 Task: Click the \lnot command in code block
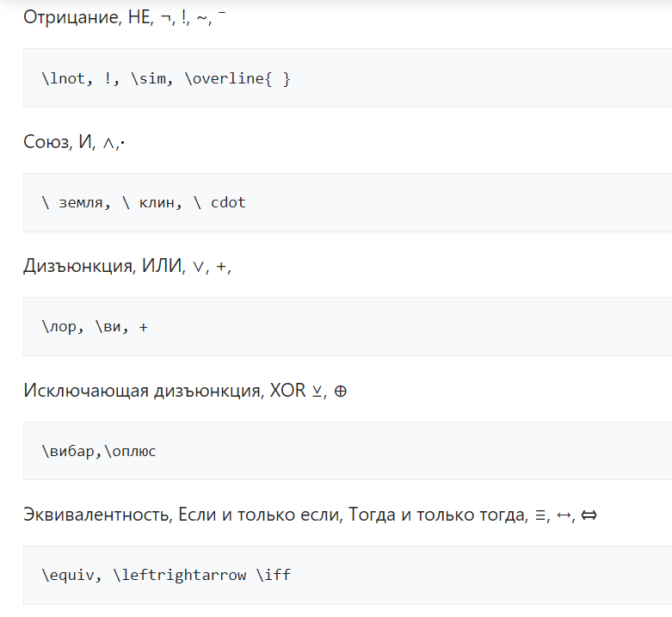click(x=64, y=78)
